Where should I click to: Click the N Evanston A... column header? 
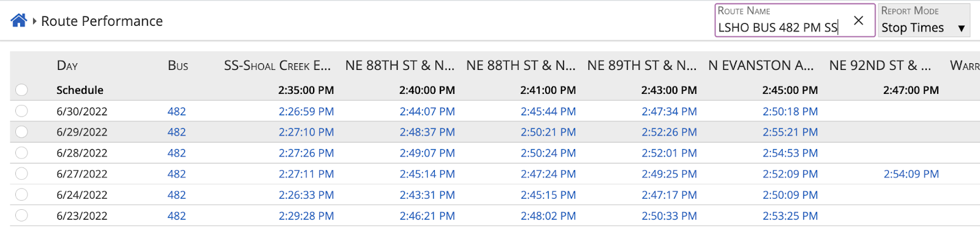761,66
